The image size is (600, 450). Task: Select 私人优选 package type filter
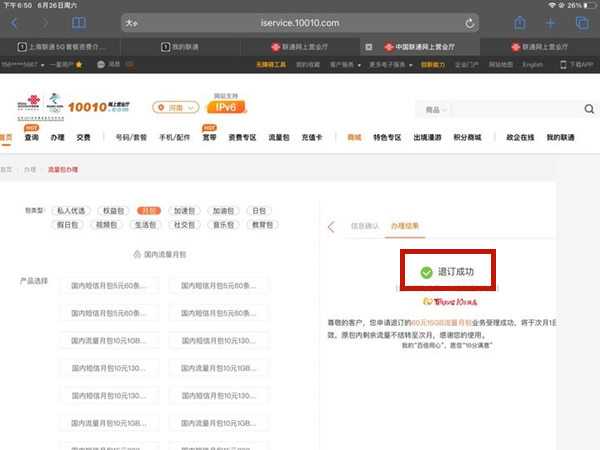click(x=70, y=211)
